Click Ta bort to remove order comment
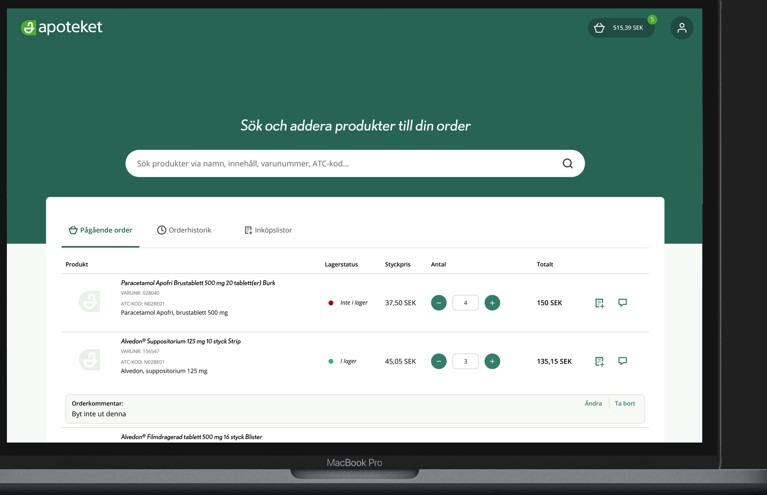Image resolution: width=767 pixels, height=495 pixels. pyautogui.click(x=625, y=404)
